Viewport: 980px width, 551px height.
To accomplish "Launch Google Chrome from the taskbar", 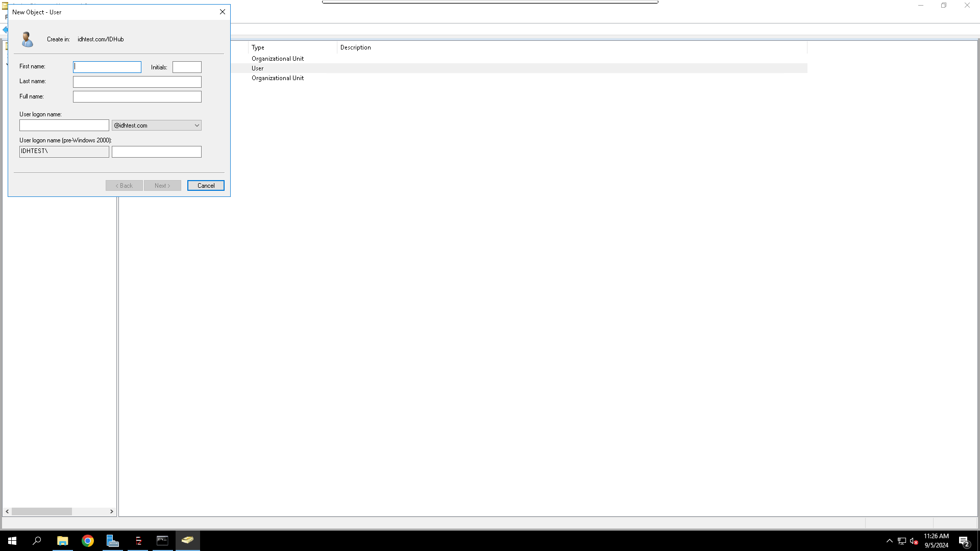I will click(x=88, y=541).
